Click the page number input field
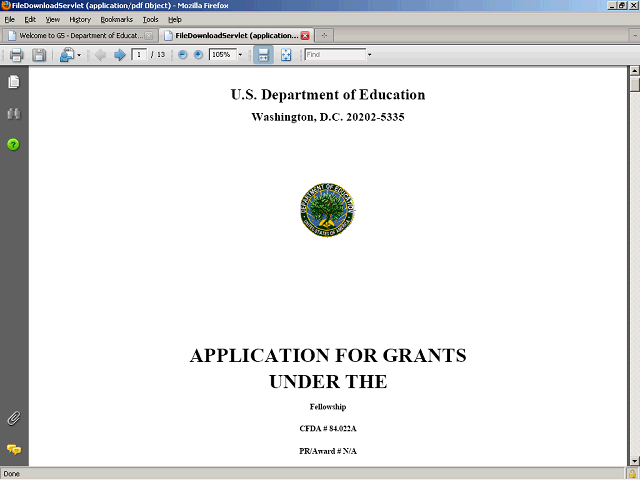The height and width of the screenshot is (480, 640). (x=139, y=55)
